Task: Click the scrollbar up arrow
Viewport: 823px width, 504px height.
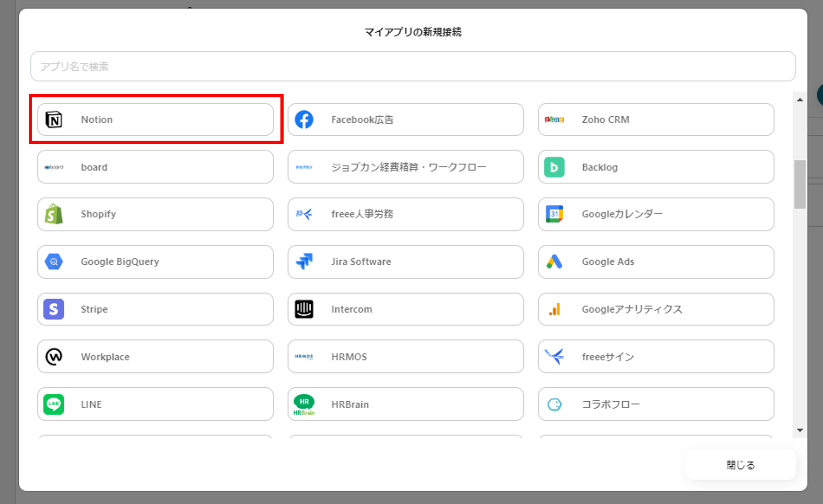Action: coord(800,100)
